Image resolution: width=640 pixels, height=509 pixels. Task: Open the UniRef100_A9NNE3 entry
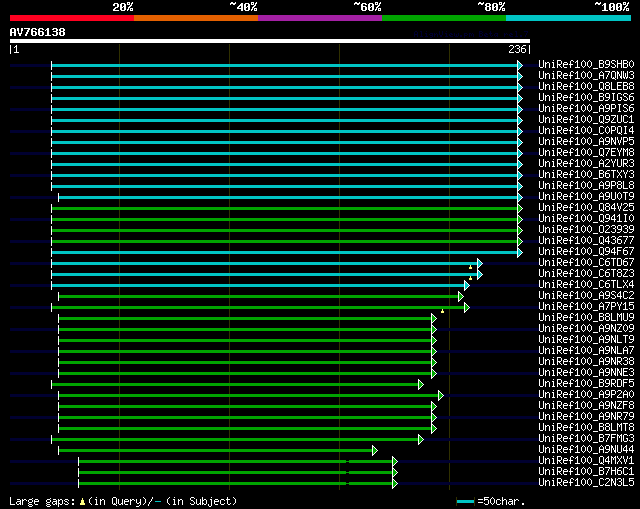pyautogui.click(x=586, y=373)
